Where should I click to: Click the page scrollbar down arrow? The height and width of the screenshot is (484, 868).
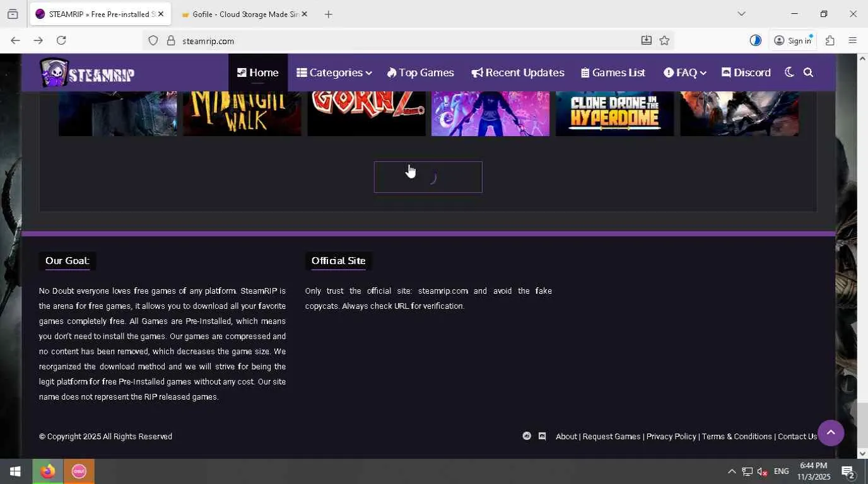(862, 453)
